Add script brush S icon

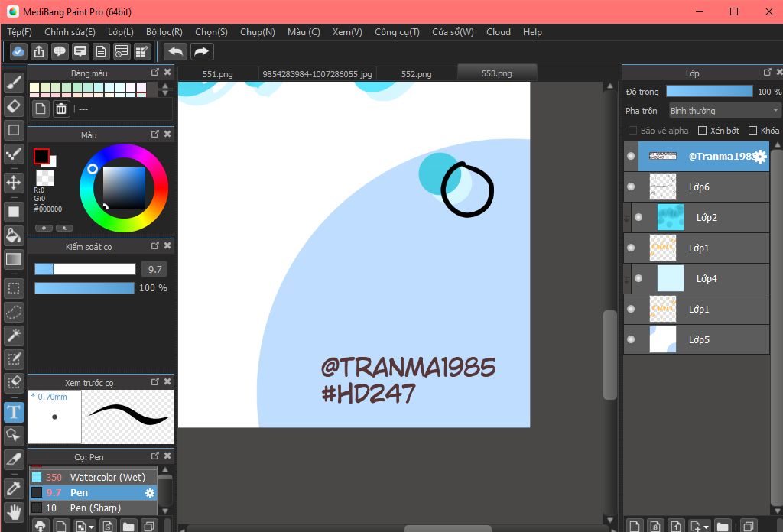click(107, 526)
